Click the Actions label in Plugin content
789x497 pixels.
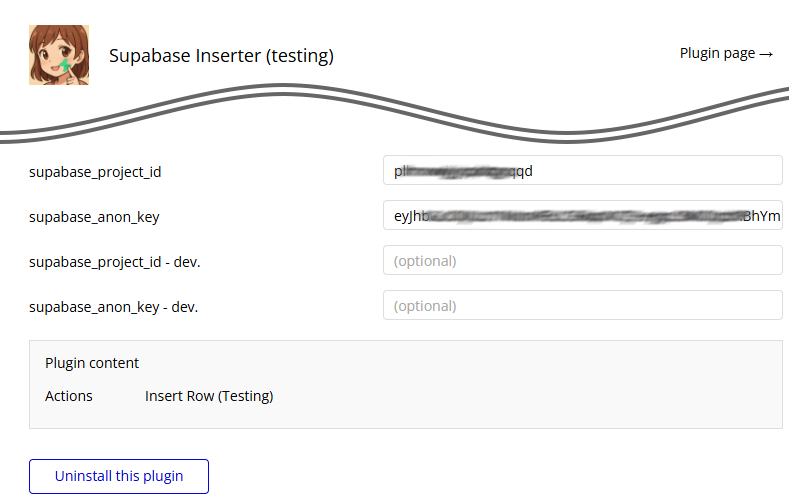click(69, 396)
